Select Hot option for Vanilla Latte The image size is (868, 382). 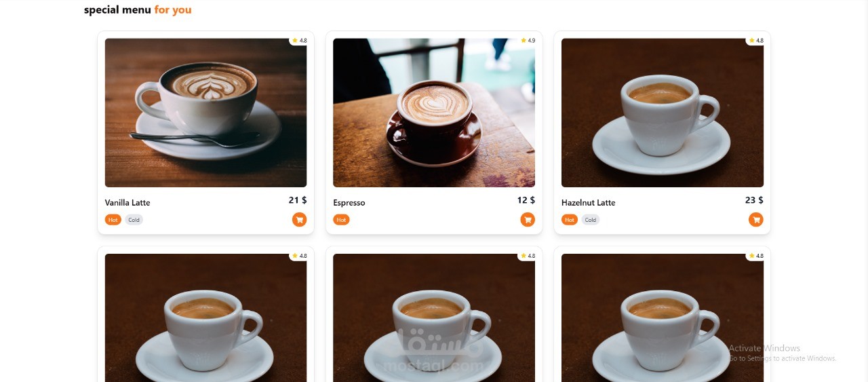tap(113, 220)
